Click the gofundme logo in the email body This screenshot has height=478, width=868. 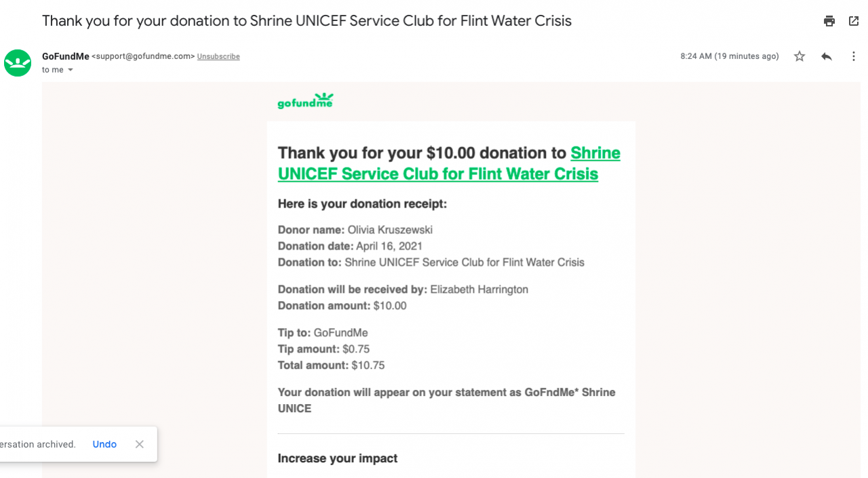(x=305, y=102)
